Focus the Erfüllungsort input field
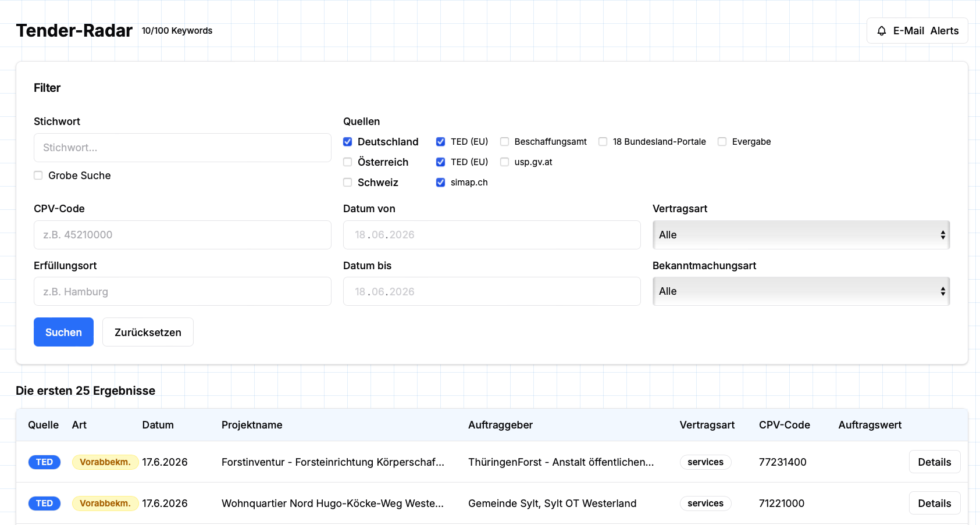The image size is (980, 525). (183, 291)
